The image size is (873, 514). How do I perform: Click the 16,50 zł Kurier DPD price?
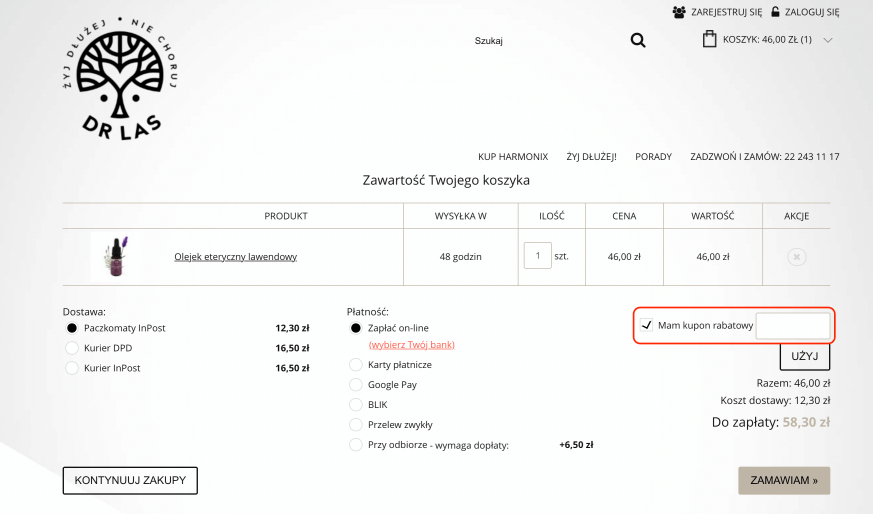[x=292, y=348]
